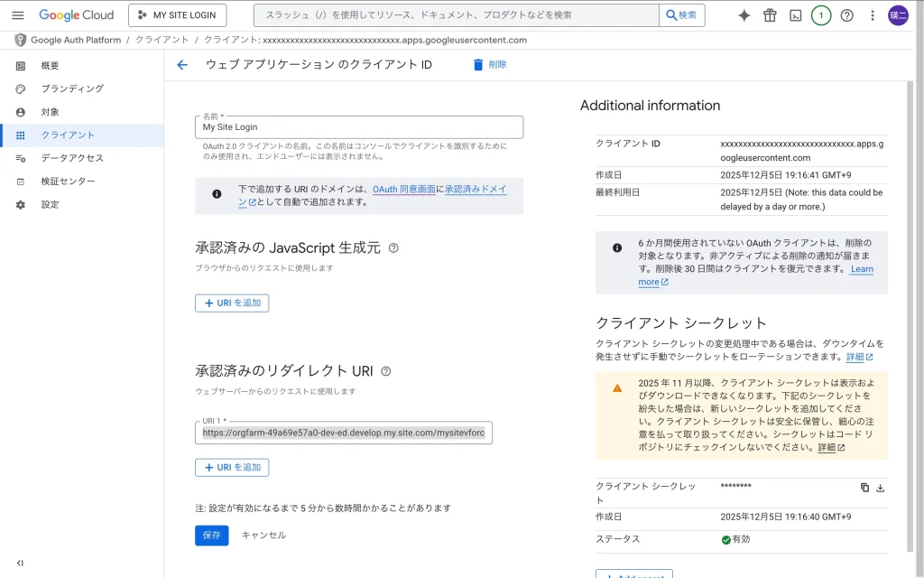Open the notifications badge showing 1
Screen dimensions: 924x578
click(821, 15)
